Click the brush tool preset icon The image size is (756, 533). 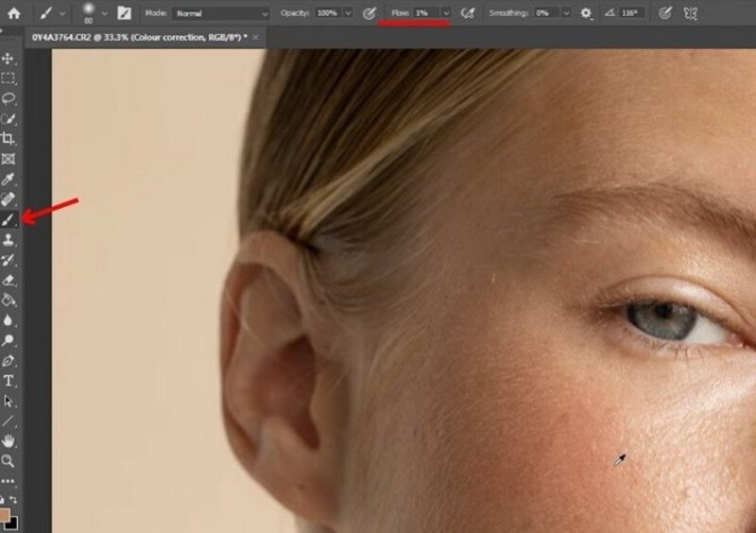coord(45,13)
